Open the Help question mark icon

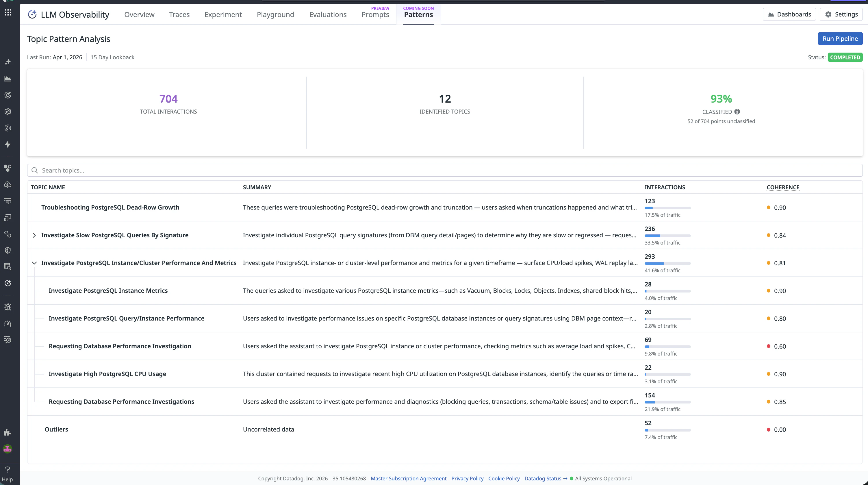tap(8, 469)
